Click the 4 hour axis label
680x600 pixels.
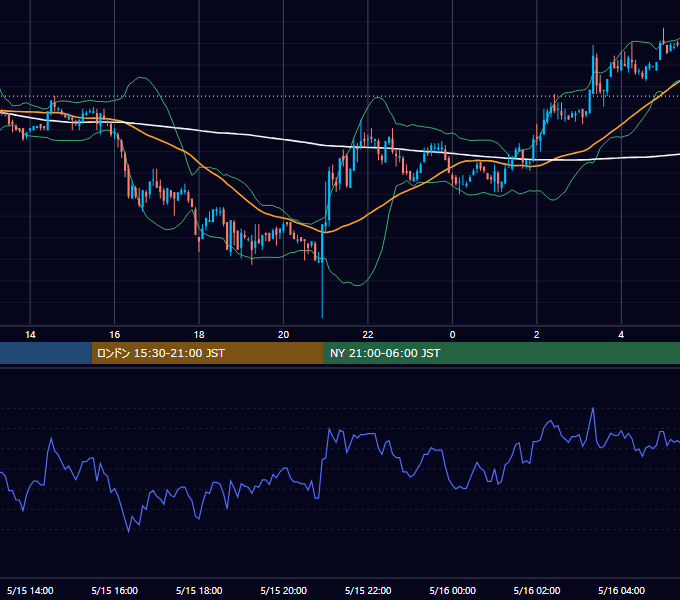[621, 335]
